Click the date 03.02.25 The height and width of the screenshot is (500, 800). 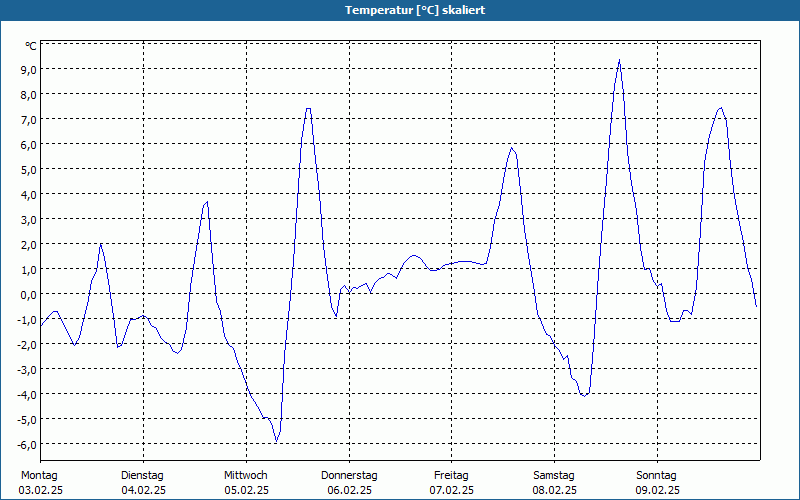click(40, 491)
